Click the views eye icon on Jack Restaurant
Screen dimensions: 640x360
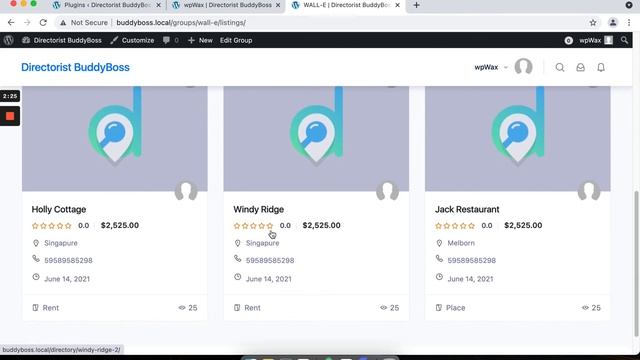click(585, 308)
